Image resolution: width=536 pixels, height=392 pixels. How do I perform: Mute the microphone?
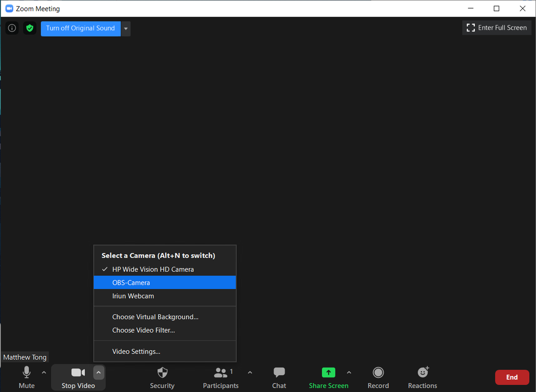pyautogui.click(x=26, y=377)
